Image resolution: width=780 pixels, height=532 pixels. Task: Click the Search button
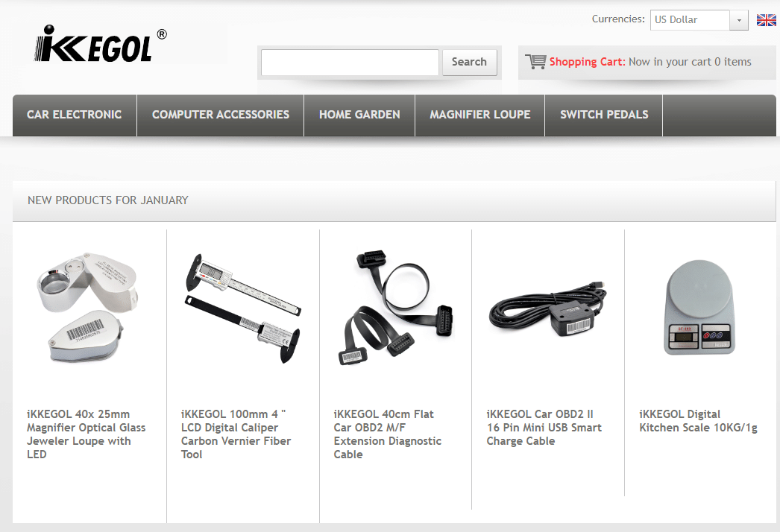(469, 62)
